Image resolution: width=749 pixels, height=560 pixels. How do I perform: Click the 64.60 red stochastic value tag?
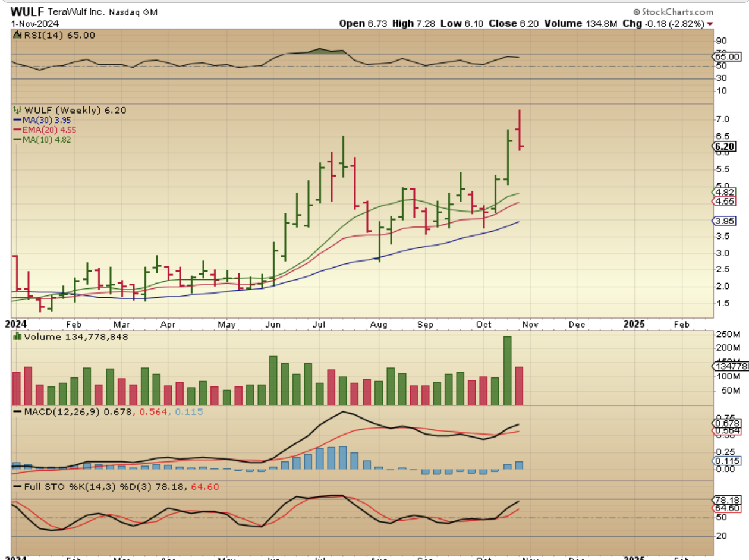(728, 509)
